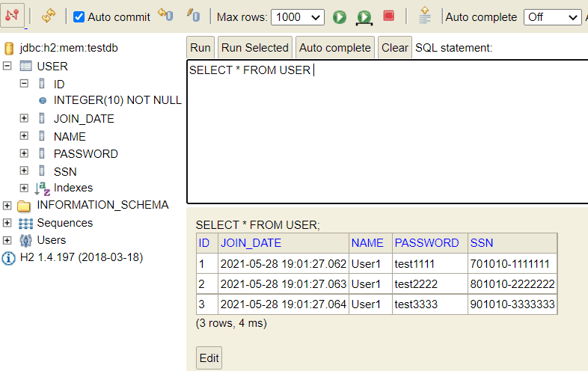The width and height of the screenshot is (588, 371).
Task: Click the Indexes sort icon
Action: point(42,188)
